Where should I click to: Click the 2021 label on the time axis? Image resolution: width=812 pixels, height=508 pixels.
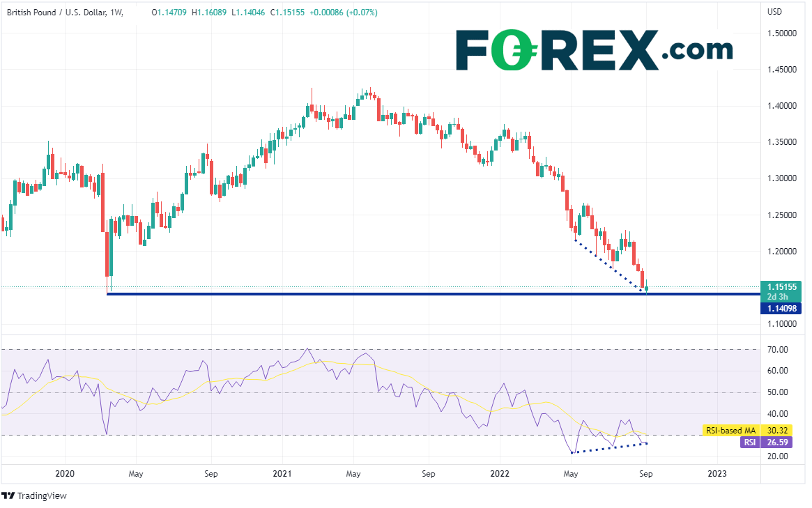[282, 474]
